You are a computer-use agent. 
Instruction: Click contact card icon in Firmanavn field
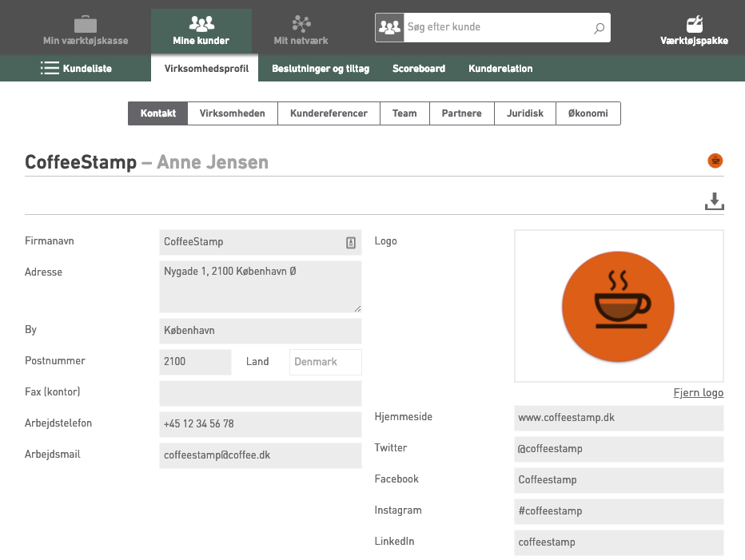(x=351, y=243)
